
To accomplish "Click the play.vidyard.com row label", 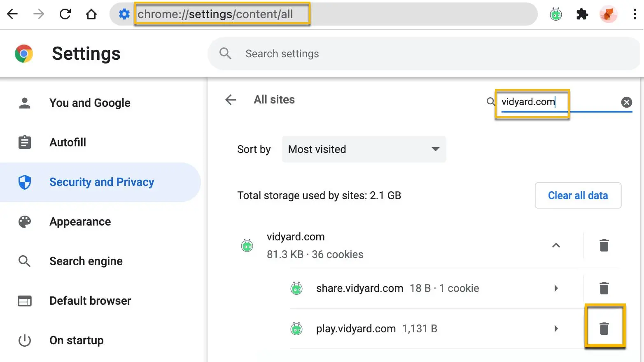I will pyautogui.click(x=356, y=329).
